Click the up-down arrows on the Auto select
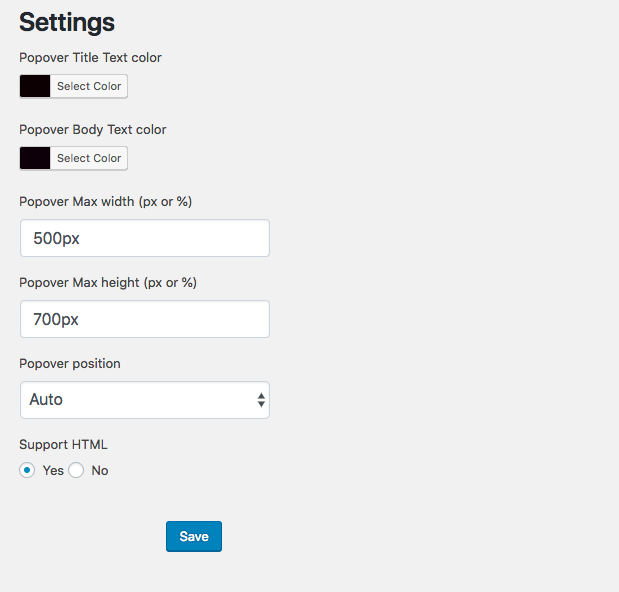Image resolution: width=619 pixels, height=592 pixels. 261,400
